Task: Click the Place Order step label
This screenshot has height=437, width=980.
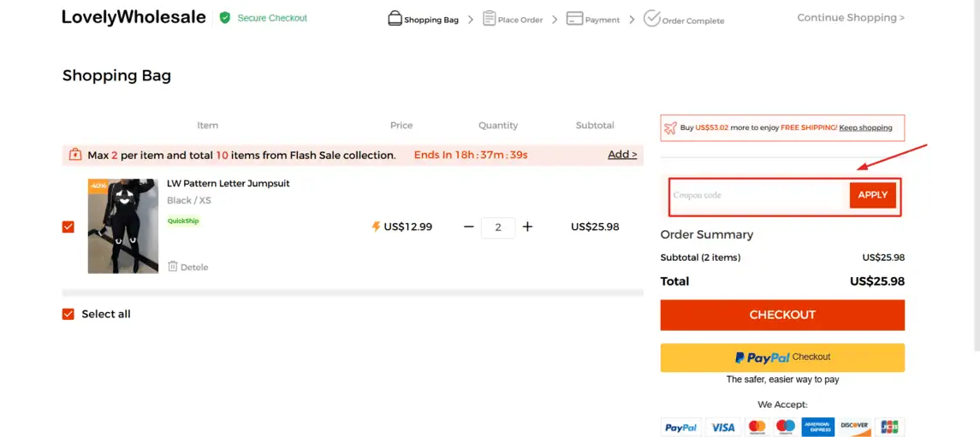Action: (x=520, y=20)
